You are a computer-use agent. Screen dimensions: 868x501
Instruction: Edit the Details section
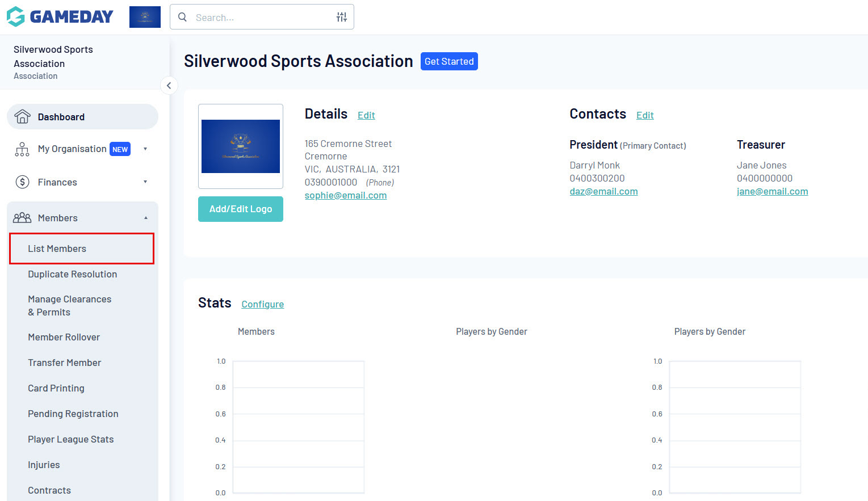point(366,115)
